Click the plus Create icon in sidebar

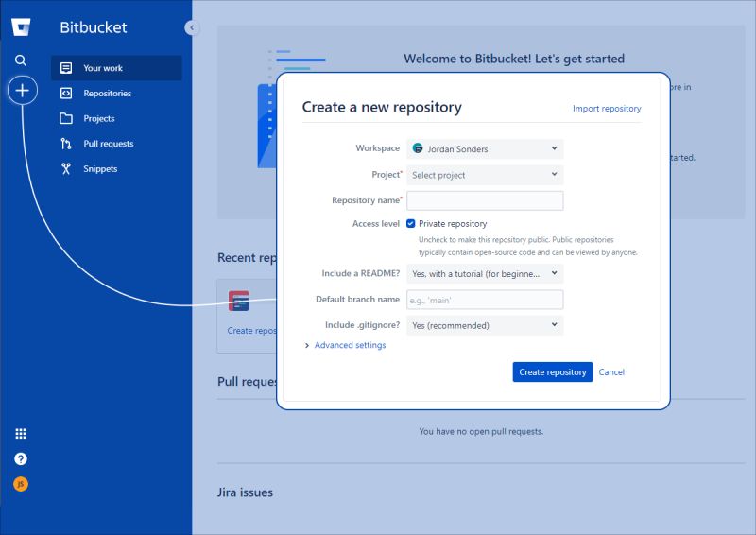pyautogui.click(x=22, y=90)
